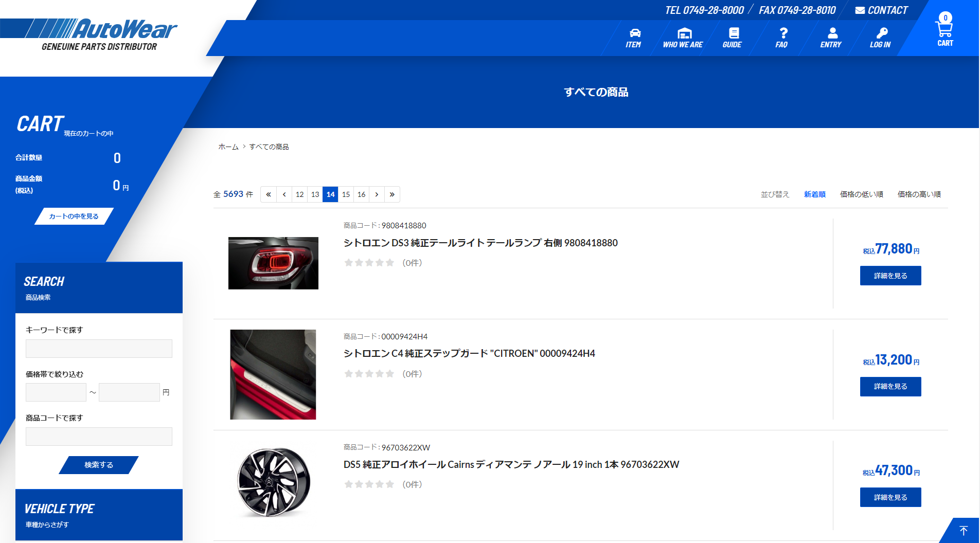Jump to last page with double-right arrow
The height and width of the screenshot is (543, 980).
point(392,194)
